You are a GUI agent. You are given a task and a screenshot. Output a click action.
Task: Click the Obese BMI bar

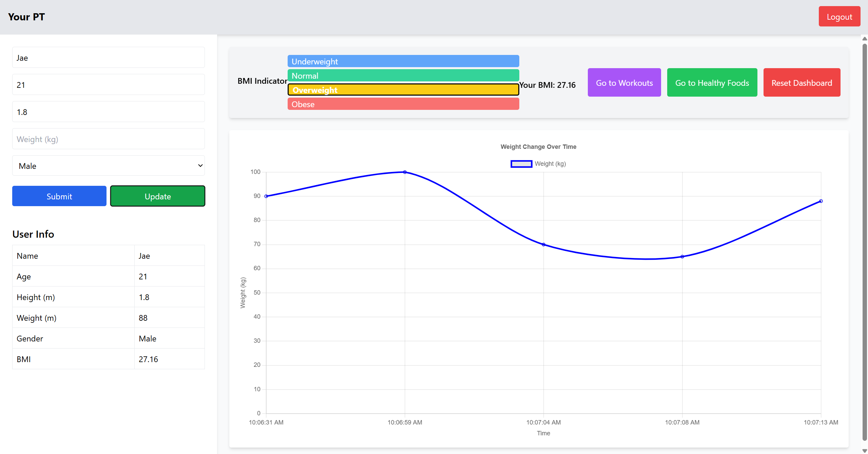[403, 104]
